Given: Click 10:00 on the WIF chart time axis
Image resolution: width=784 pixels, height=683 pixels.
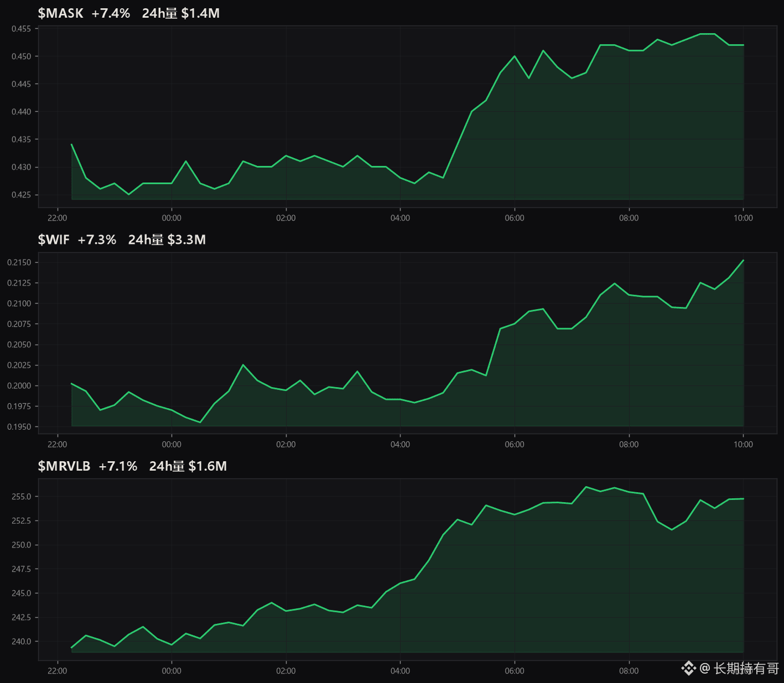Looking at the screenshot, I should [x=744, y=445].
